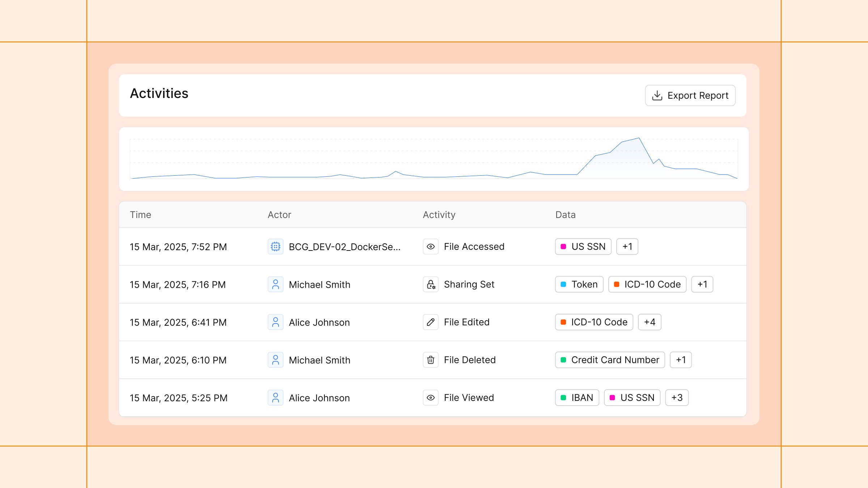Image resolution: width=868 pixels, height=488 pixels.
Task: Click the eye icon beside File Viewed
Action: (x=431, y=398)
